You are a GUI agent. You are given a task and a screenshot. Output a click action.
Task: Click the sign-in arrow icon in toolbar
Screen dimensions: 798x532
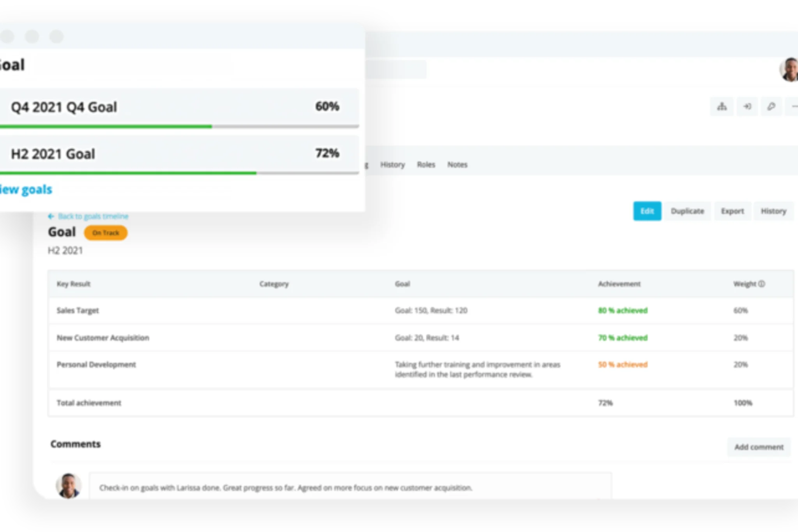click(x=747, y=106)
